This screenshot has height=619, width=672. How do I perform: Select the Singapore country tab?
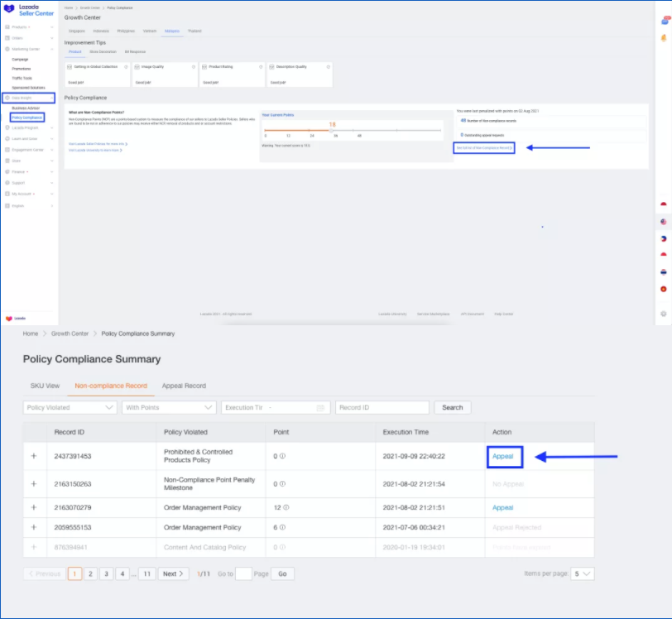pos(77,31)
